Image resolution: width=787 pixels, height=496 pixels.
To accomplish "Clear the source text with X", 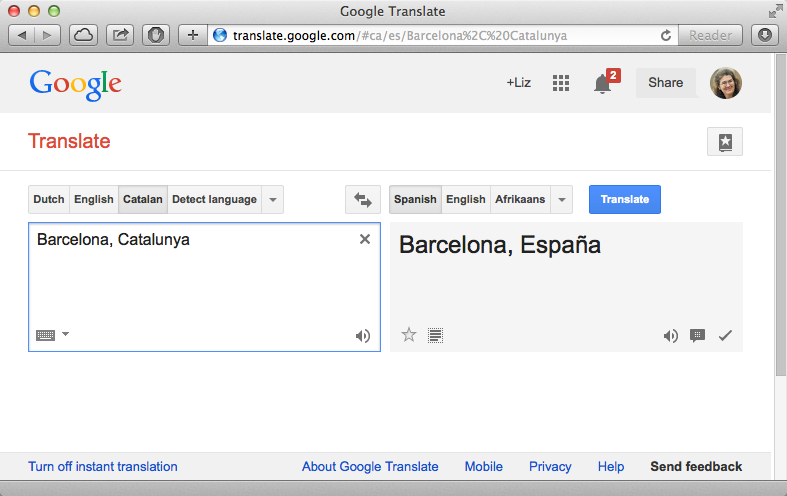I will pos(365,239).
